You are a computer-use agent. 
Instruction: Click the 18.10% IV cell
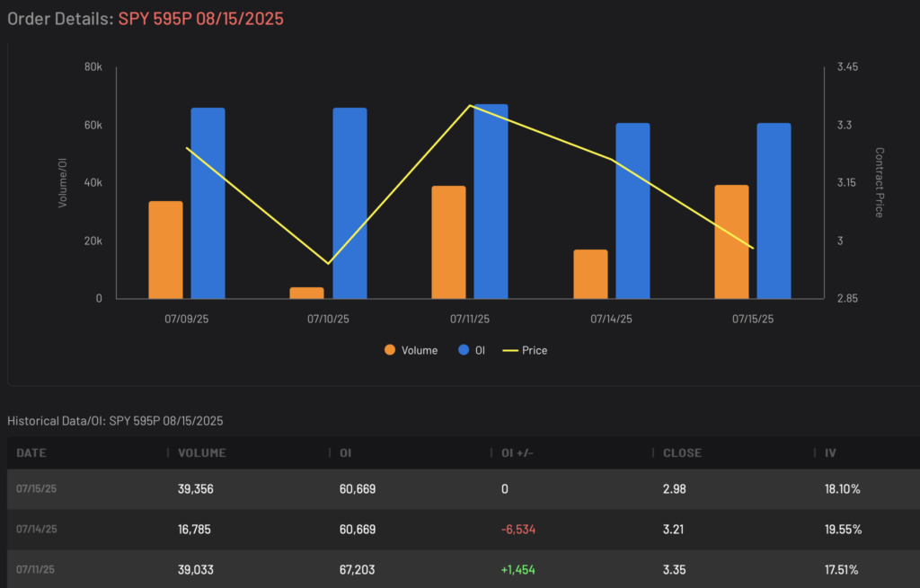tap(842, 489)
